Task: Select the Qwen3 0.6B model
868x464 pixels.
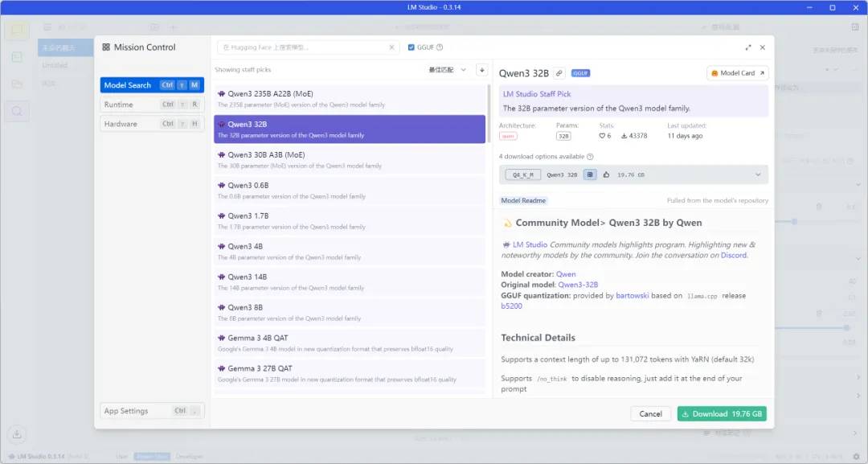Action: point(350,191)
